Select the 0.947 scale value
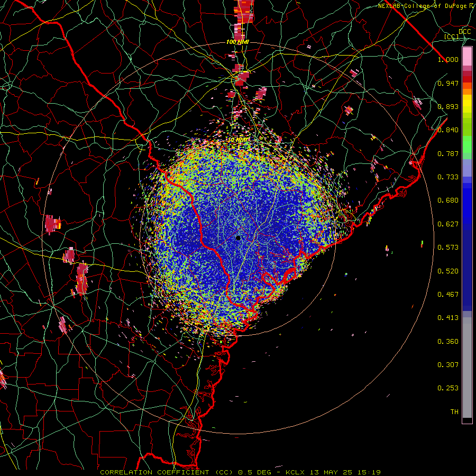 click(448, 83)
